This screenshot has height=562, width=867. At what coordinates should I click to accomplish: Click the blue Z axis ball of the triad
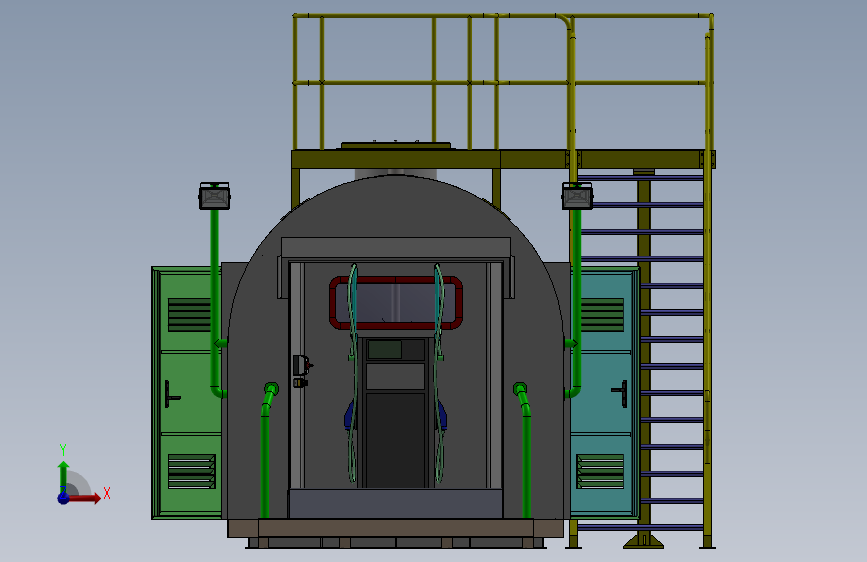point(64,498)
